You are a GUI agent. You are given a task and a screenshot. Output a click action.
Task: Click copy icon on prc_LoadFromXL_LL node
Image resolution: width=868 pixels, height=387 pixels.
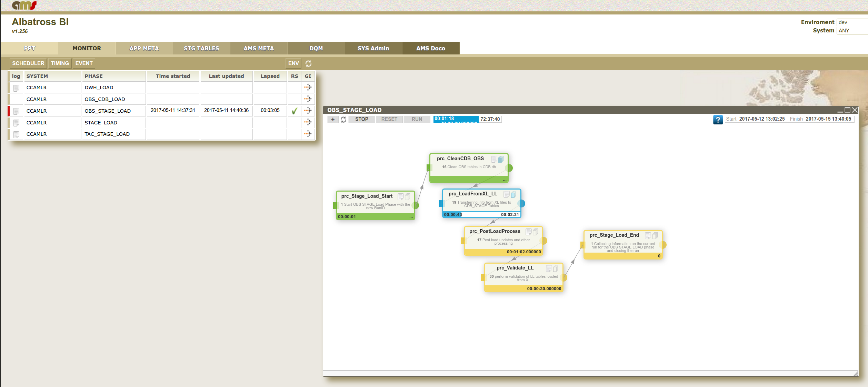point(513,194)
